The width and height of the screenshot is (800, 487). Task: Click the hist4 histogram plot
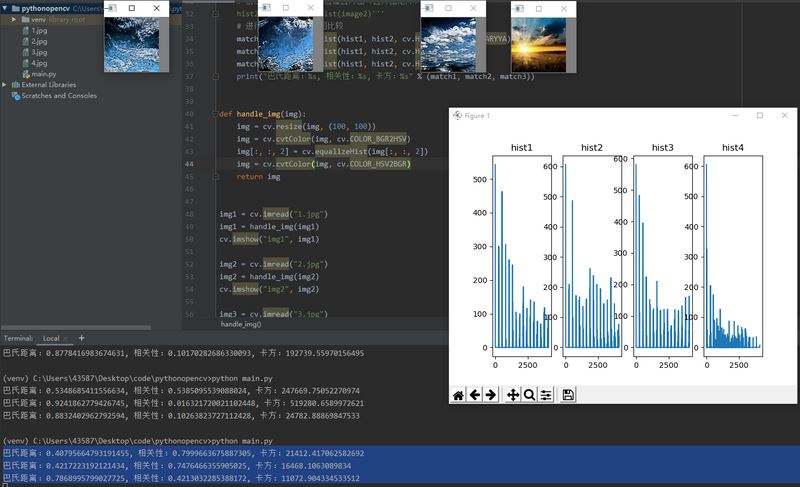point(732,255)
